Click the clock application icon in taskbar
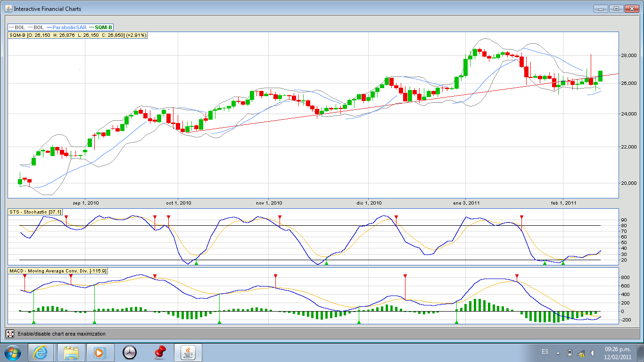 [x=129, y=353]
